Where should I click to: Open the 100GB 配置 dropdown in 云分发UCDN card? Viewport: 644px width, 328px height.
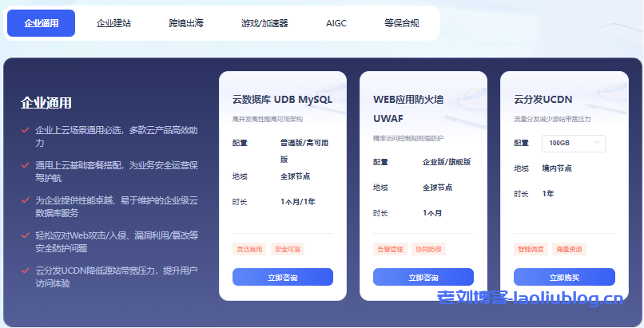[573, 144]
